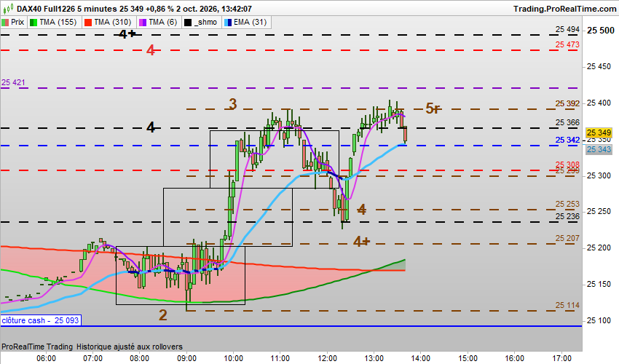Click the 25 100 price axis value
619x364 pixels.
point(599,320)
